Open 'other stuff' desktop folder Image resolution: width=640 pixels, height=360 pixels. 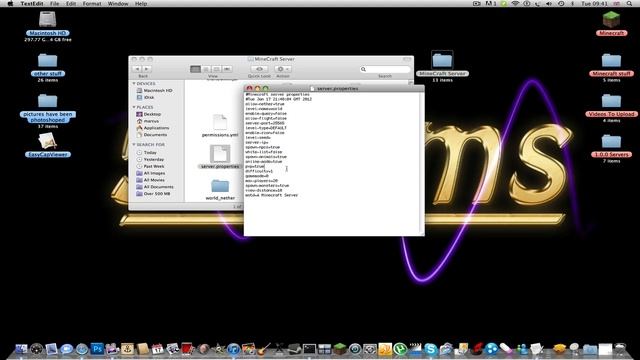[x=47, y=61]
